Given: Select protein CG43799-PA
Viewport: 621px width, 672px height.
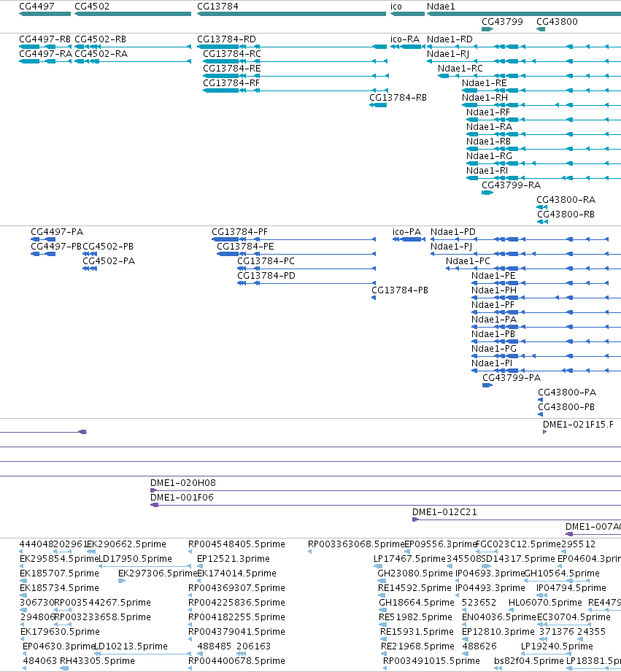Looking at the screenshot, I should (512, 377).
